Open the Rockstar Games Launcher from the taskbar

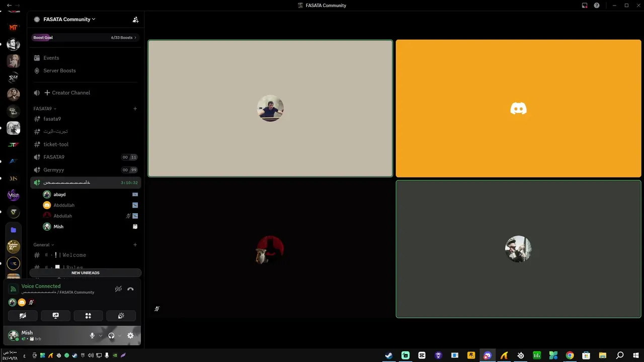click(x=471, y=355)
